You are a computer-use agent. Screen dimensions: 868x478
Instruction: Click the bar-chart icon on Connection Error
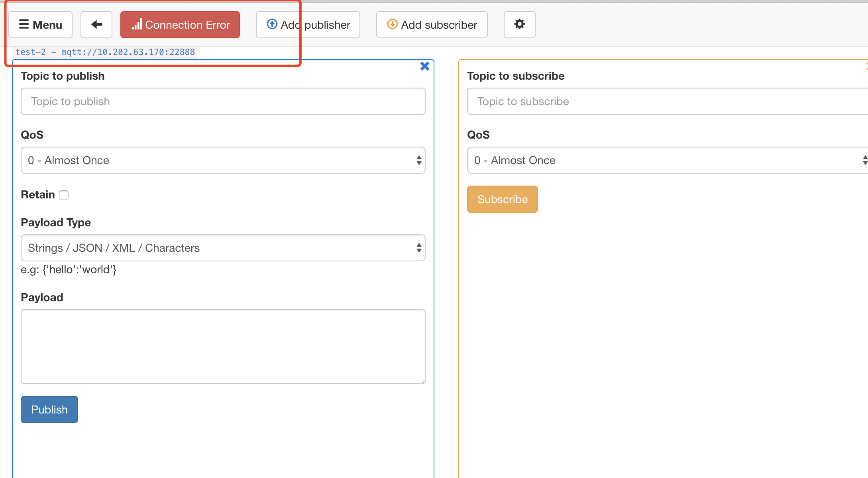point(137,24)
